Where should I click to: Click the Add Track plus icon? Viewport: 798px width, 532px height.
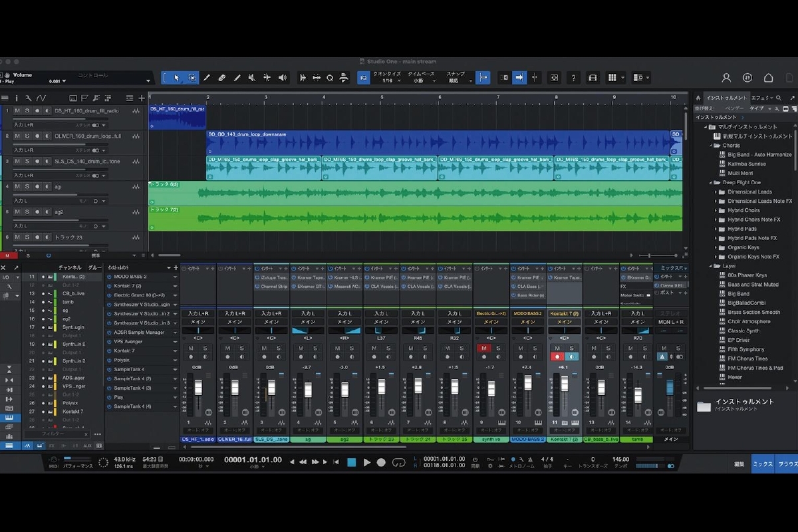click(142, 98)
